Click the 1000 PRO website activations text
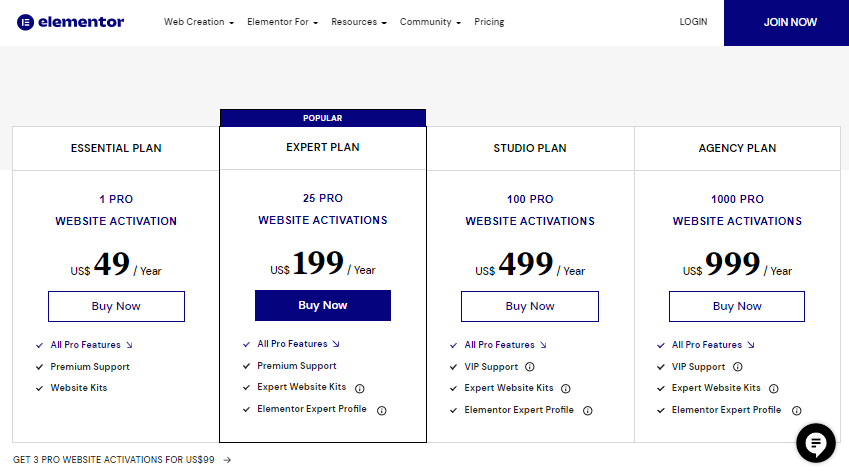The image size is (849, 474). 737,210
